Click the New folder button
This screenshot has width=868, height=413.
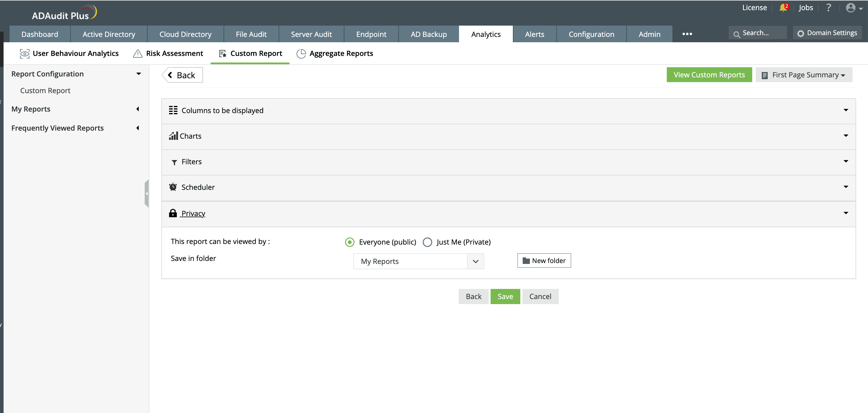544,261
